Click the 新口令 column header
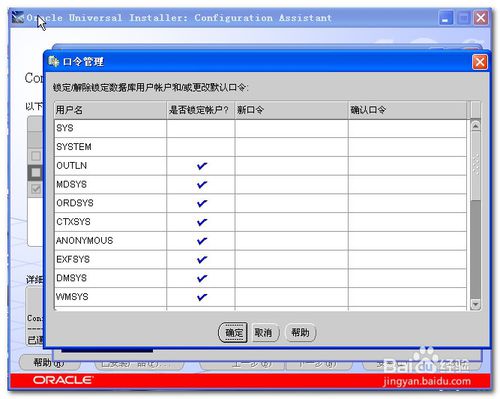Screen dimensions: 500x399 (x=291, y=110)
